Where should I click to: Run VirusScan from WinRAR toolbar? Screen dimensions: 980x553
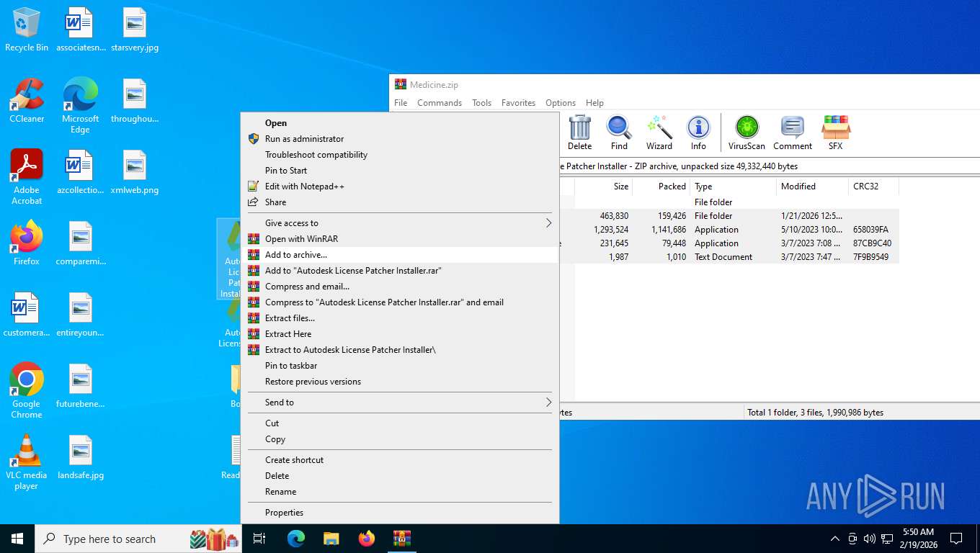(x=747, y=132)
